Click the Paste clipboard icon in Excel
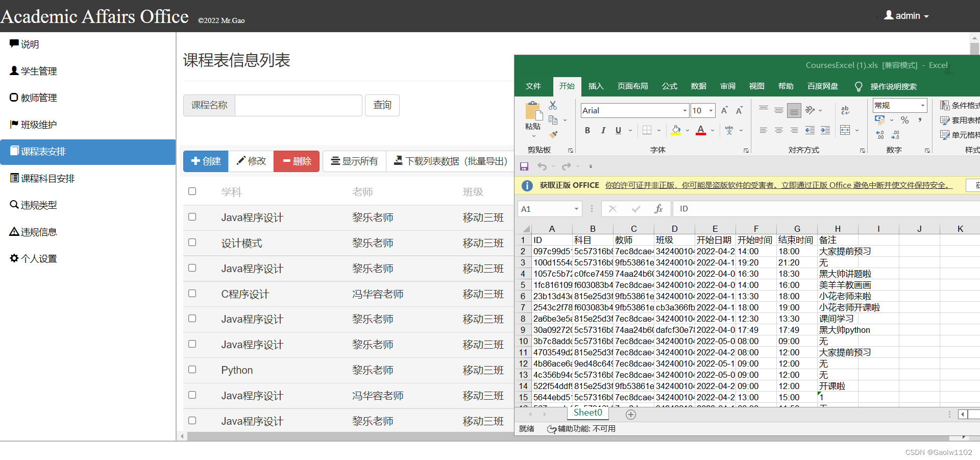 533,111
